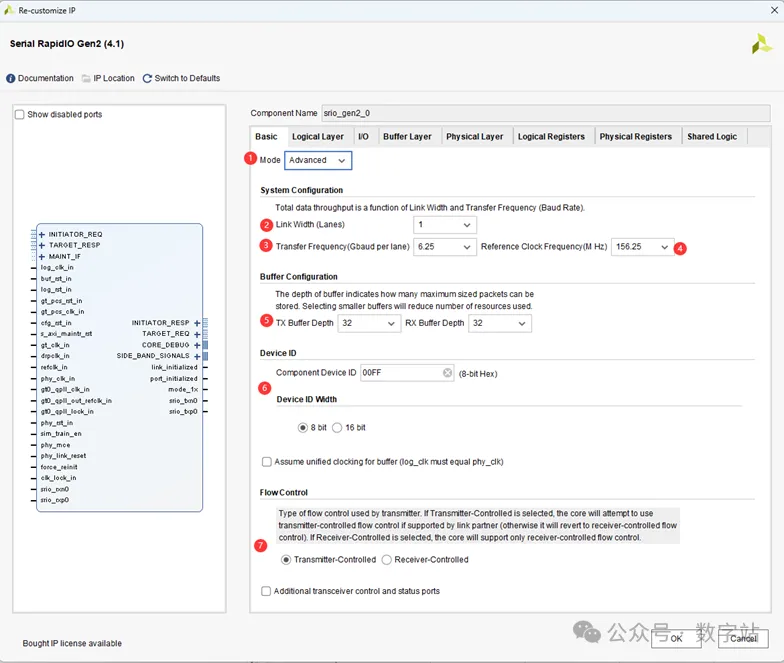This screenshot has height=663, width=784.
Task: Click the force_reinit port label
Action: click(59, 467)
